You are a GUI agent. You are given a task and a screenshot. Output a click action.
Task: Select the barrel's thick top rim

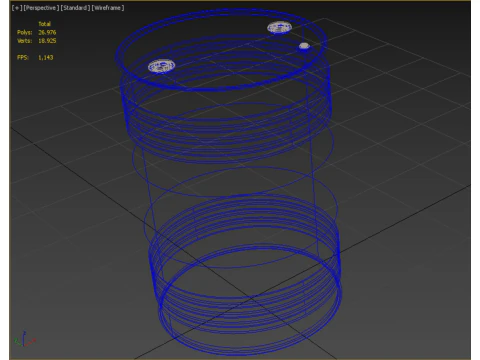pyautogui.click(x=221, y=50)
